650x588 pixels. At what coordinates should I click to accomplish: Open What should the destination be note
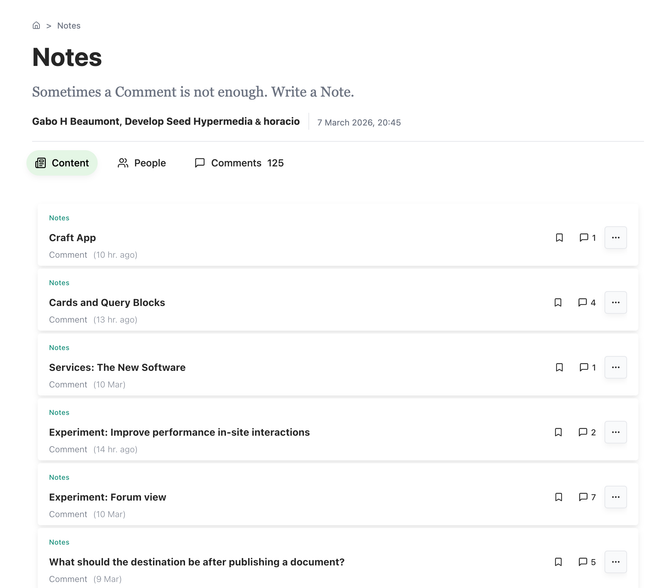coord(196,562)
